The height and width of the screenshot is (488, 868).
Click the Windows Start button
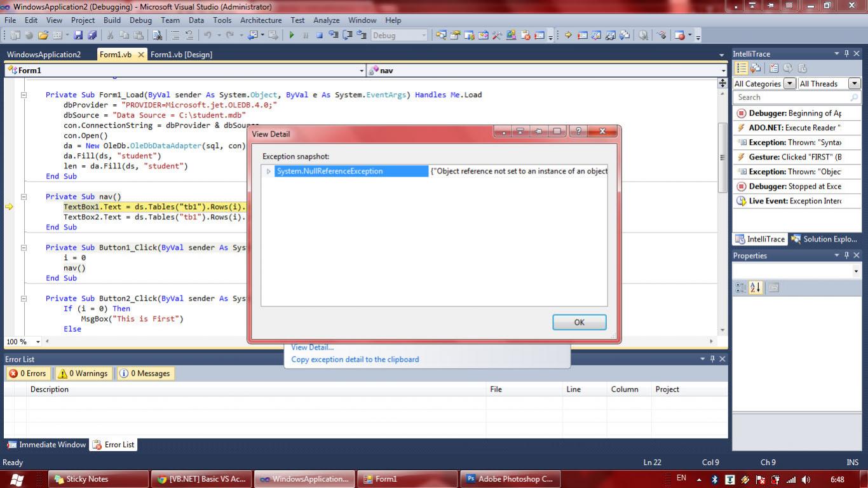coord(17,479)
